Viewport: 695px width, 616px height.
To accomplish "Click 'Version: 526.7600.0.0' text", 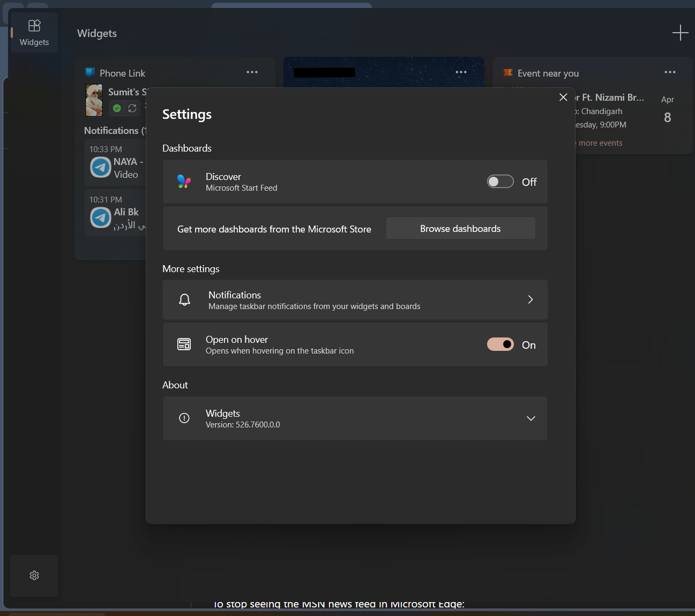I will pyautogui.click(x=243, y=425).
